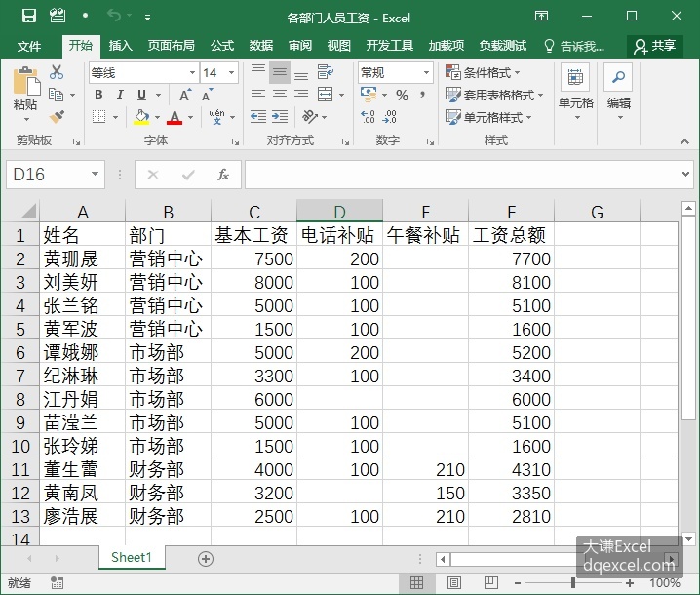
Task: Add a new sheet with plus icon
Action: coord(206,558)
